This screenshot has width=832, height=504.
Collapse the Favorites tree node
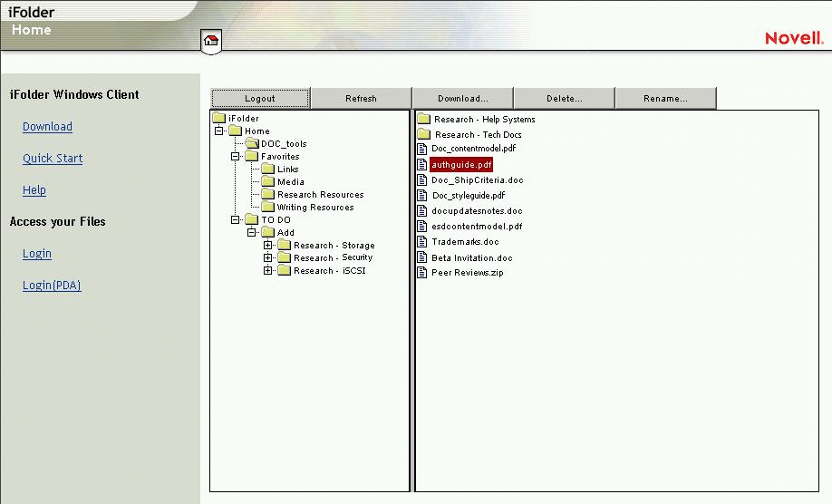(x=236, y=156)
